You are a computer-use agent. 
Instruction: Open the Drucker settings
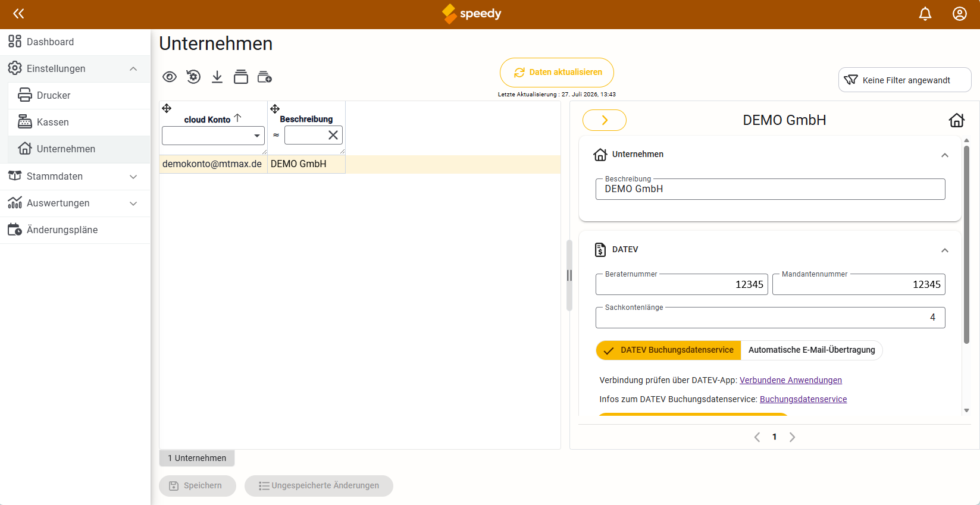79,95
